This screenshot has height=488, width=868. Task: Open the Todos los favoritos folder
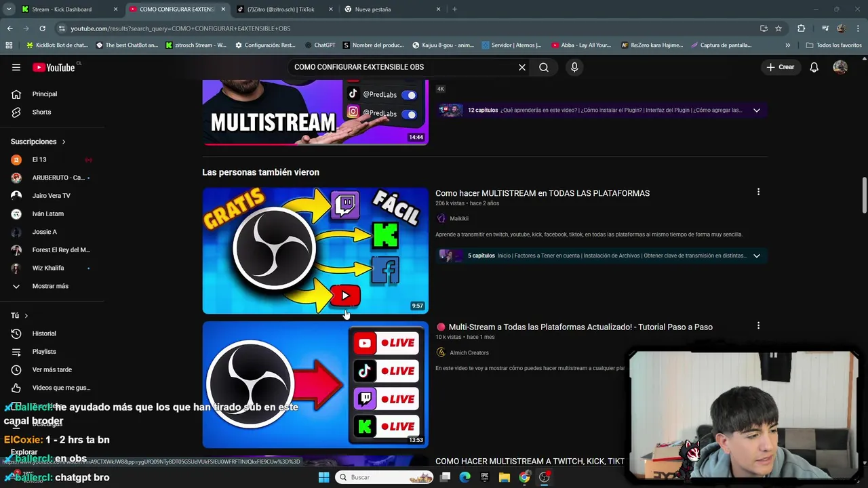833,45
